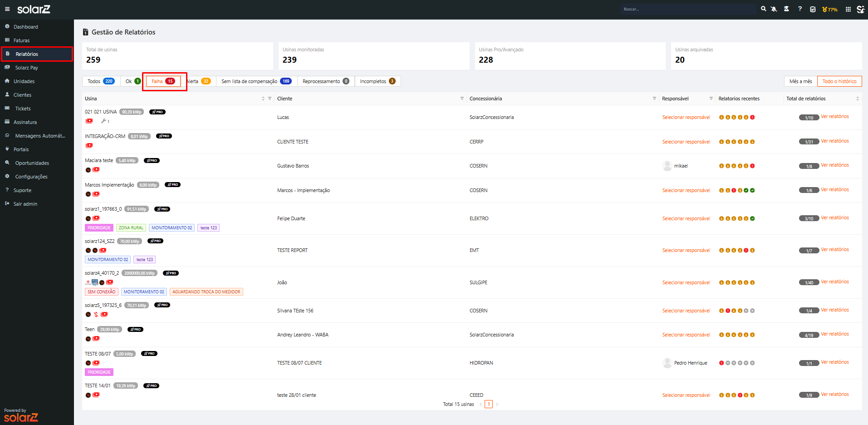Click the 3/10 report progress badge

tap(809, 218)
